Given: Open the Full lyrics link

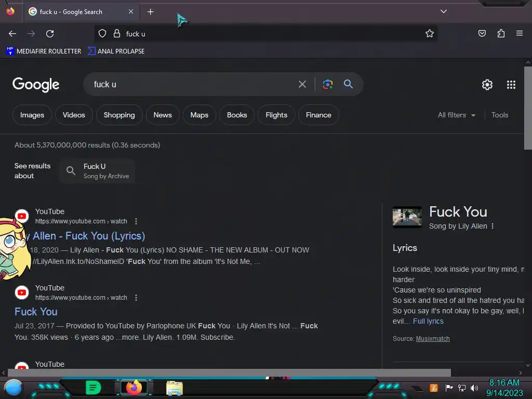Looking at the screenshot, I should click(x=428, y=321).
